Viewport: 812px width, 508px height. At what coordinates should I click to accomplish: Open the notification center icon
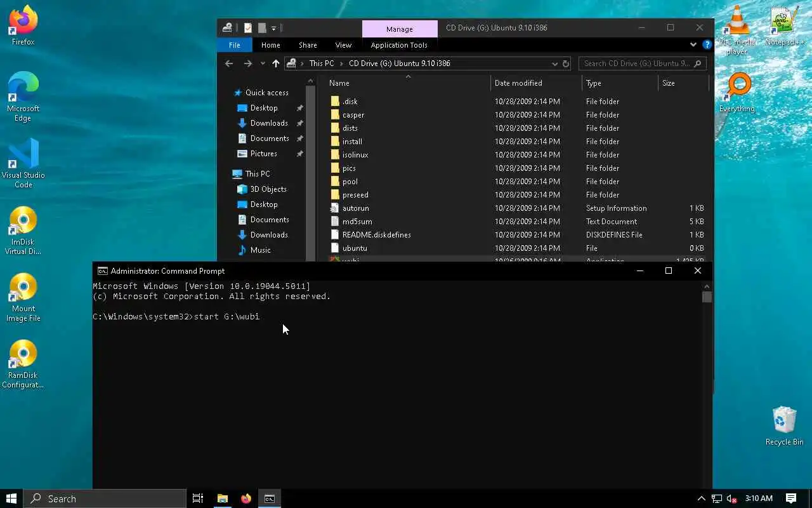coord(791,498)
